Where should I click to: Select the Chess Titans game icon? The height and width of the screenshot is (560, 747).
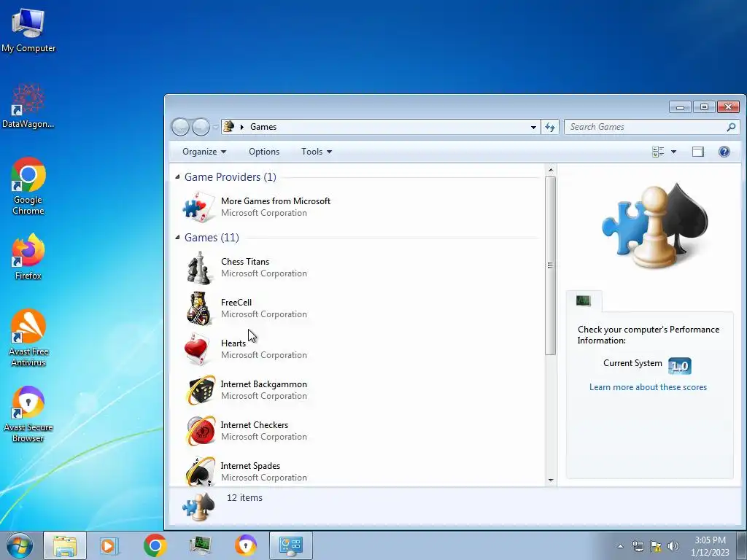[199, 268]
